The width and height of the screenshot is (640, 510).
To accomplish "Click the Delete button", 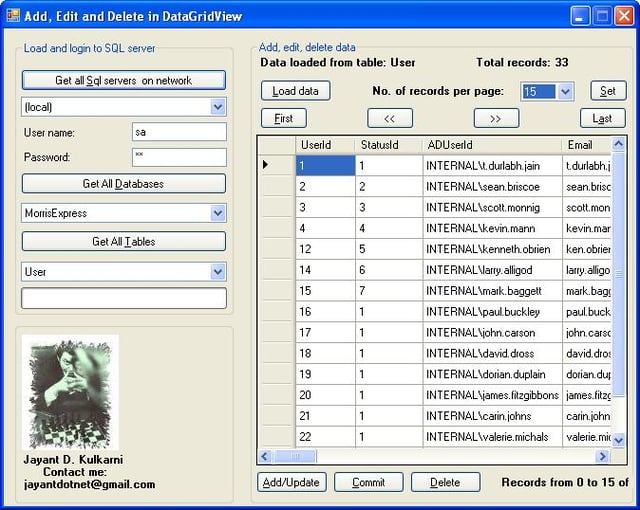I will tap(445, 482).
